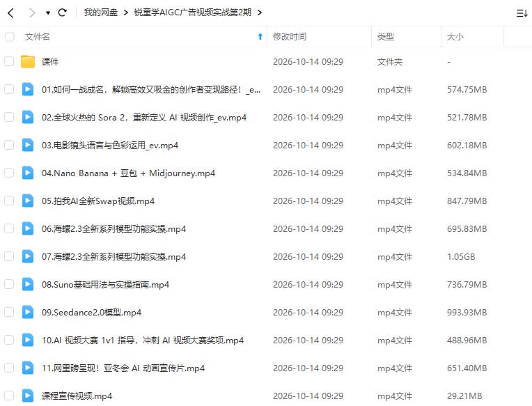Expand chevron after 我的网盘 breadcrumb
This screenshot has height=406, width=532.
(126, 13)
